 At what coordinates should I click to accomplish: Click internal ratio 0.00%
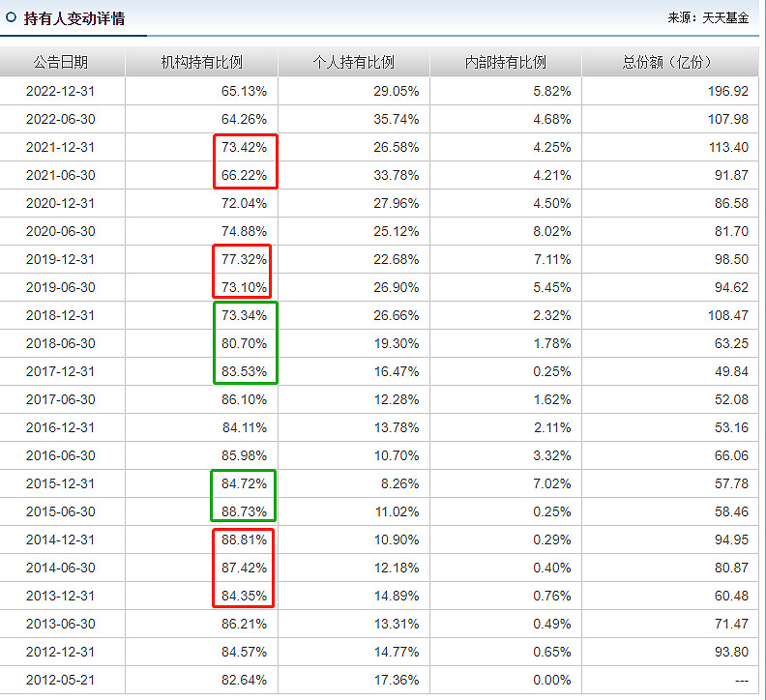coord(552,680)
